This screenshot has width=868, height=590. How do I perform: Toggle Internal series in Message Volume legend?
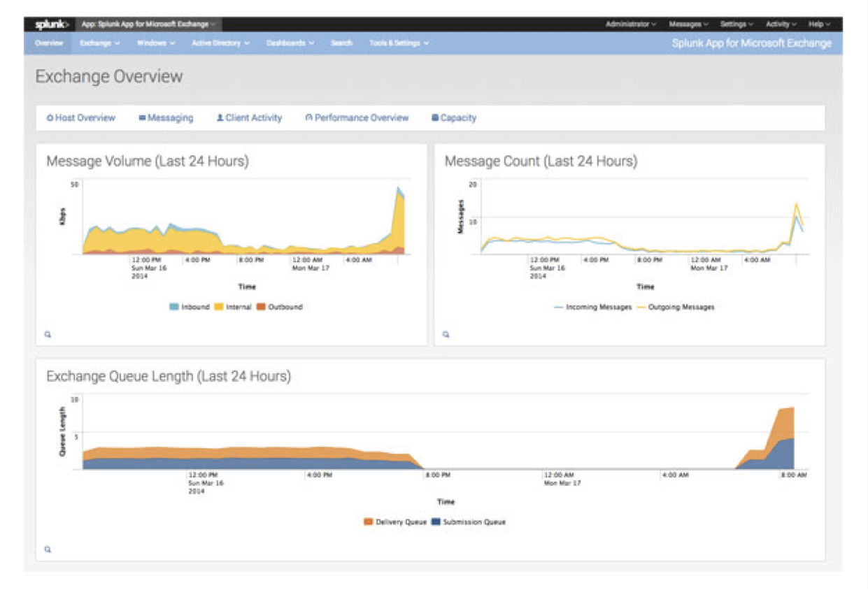[x=232, y=307]
